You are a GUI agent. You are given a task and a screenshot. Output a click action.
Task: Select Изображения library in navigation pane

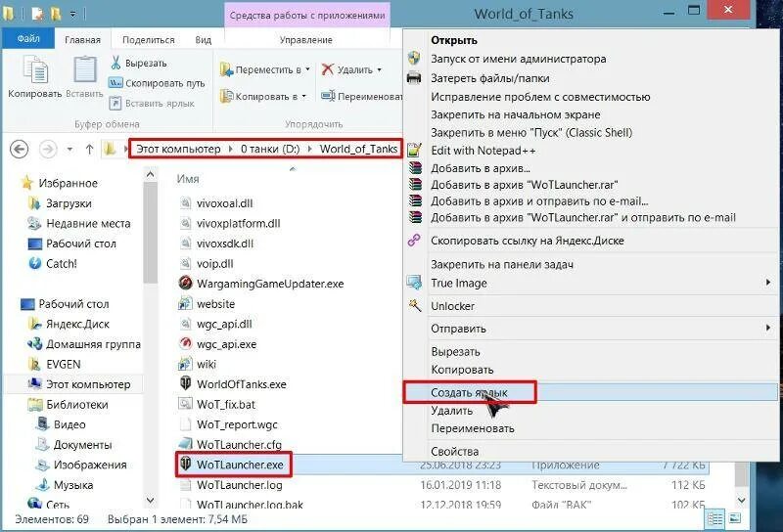90,465
